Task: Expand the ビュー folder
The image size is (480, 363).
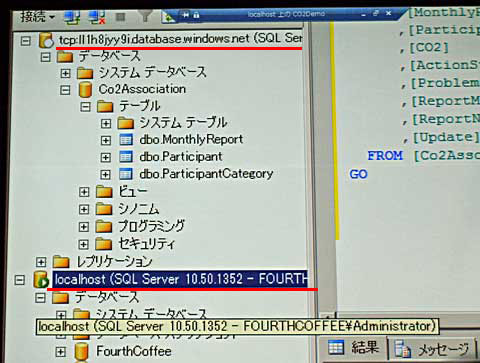Action: click(84, 192)
